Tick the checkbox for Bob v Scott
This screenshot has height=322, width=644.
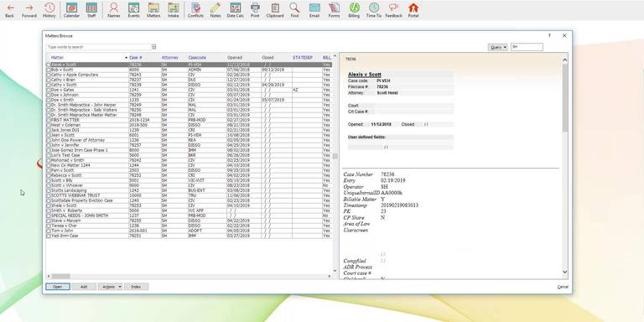click(49, 70)
